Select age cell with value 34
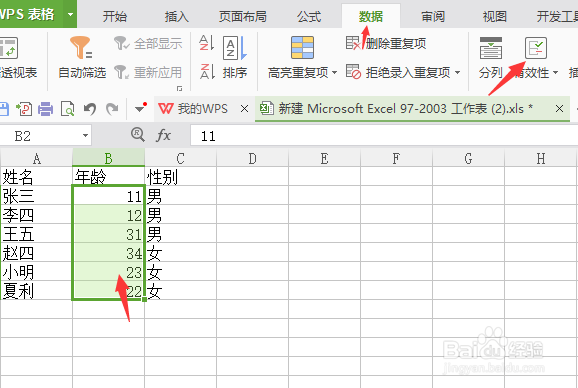 [x=108, y=253]
